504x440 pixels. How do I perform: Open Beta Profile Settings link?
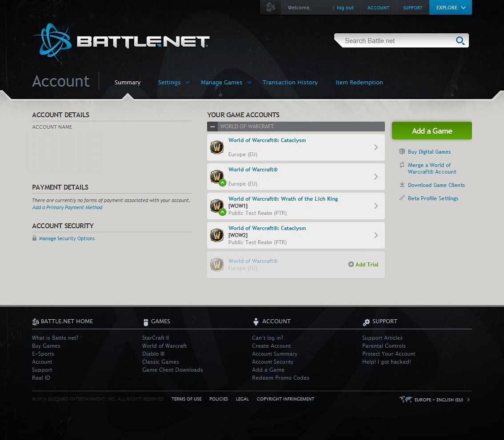click(433, 198)
